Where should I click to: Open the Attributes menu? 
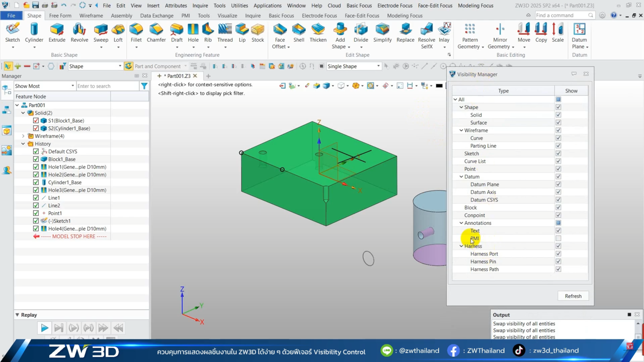click(176, 6)
